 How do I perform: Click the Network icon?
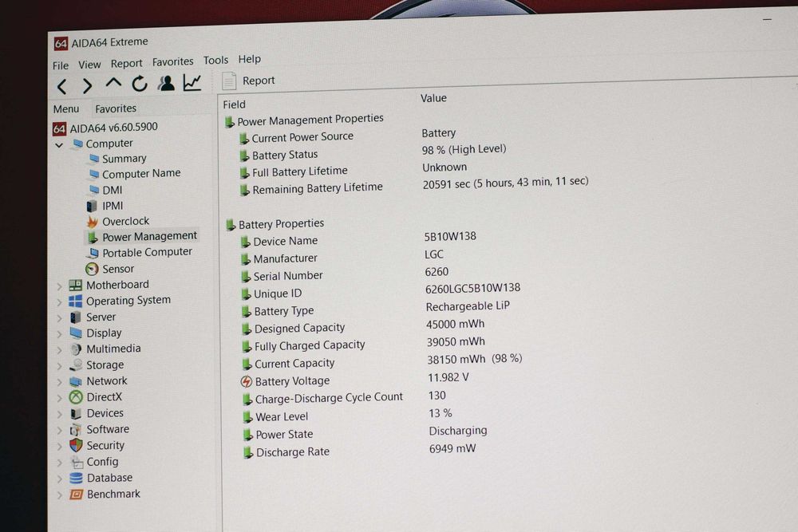(x=76, y=381)
